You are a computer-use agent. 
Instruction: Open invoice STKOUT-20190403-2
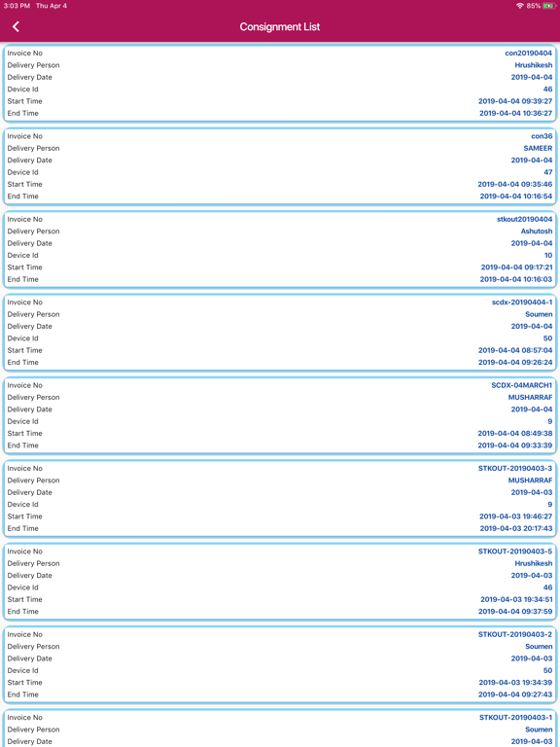point(515,634)
